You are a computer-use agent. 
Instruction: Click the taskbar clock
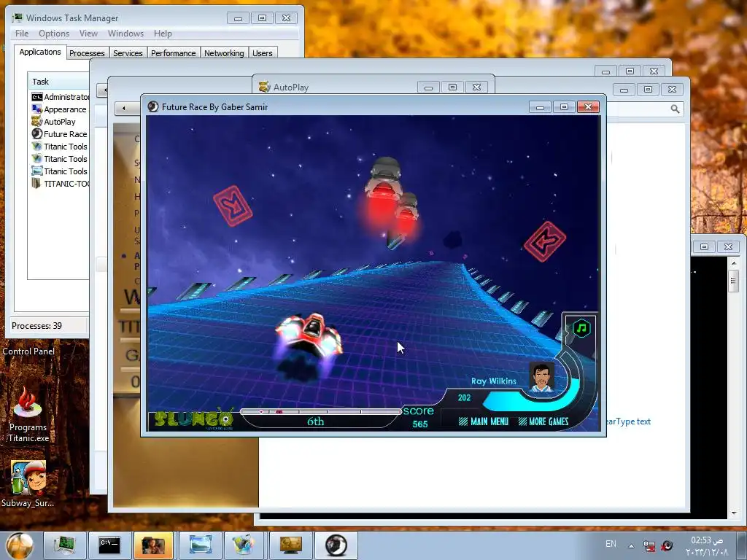(x=707, y=545)
